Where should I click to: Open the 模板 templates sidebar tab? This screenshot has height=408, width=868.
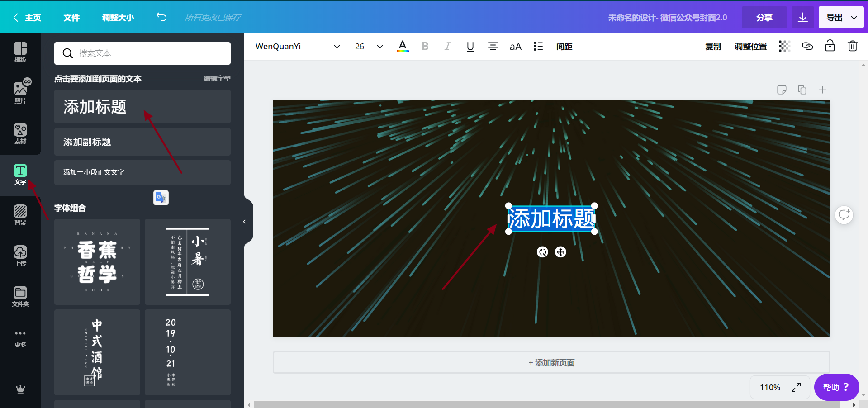(20, 52)
